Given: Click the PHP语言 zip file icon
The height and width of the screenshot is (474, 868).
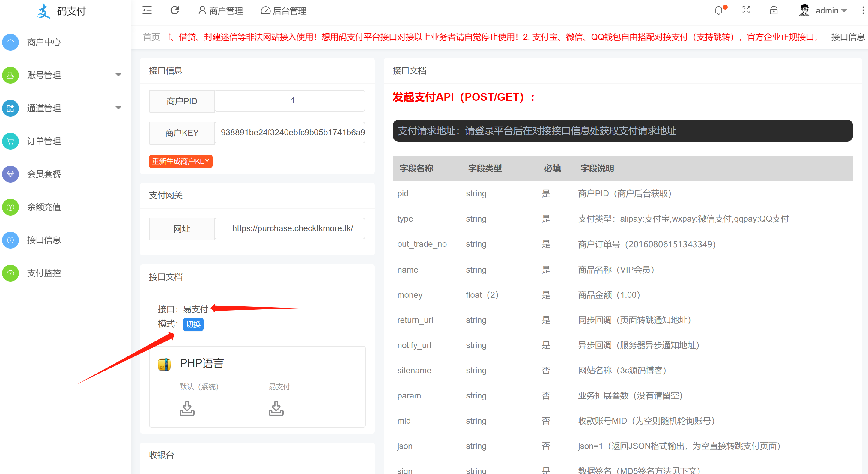Looking at the screenshot, I should tap(164, 364).
